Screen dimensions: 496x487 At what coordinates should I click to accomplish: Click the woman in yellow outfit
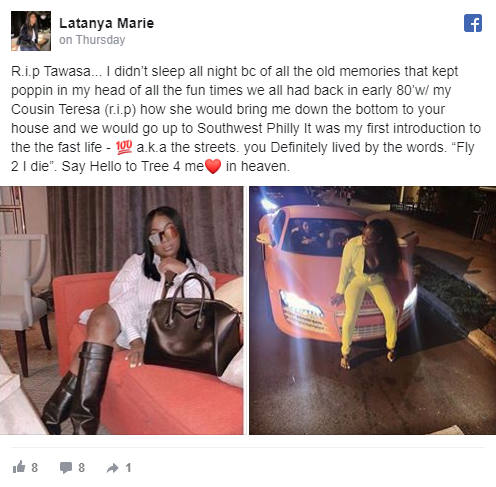[x=368, y=290]
